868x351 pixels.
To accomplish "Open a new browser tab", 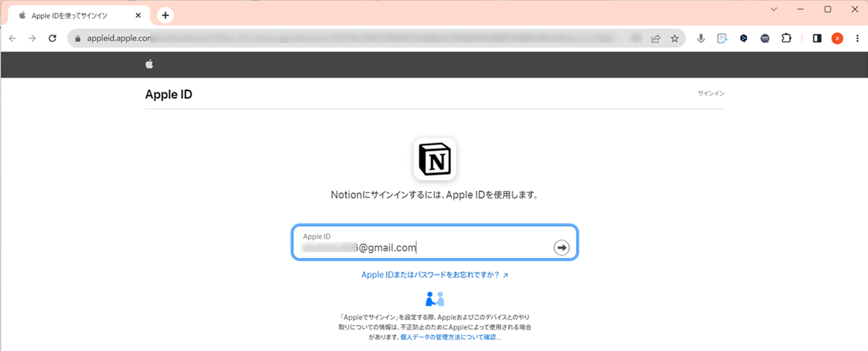I will pyautogui.click(x=165, y=15).
